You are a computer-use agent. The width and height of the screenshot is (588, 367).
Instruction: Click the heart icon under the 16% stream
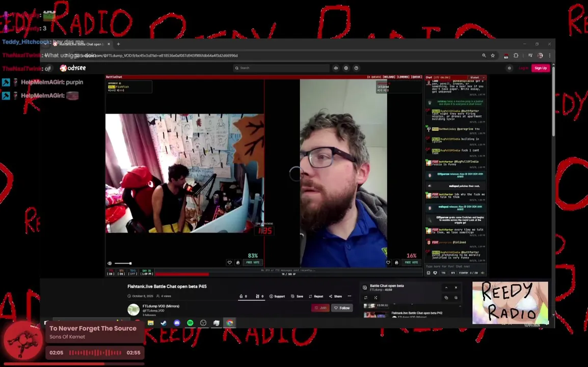click(x=388, y=263)
